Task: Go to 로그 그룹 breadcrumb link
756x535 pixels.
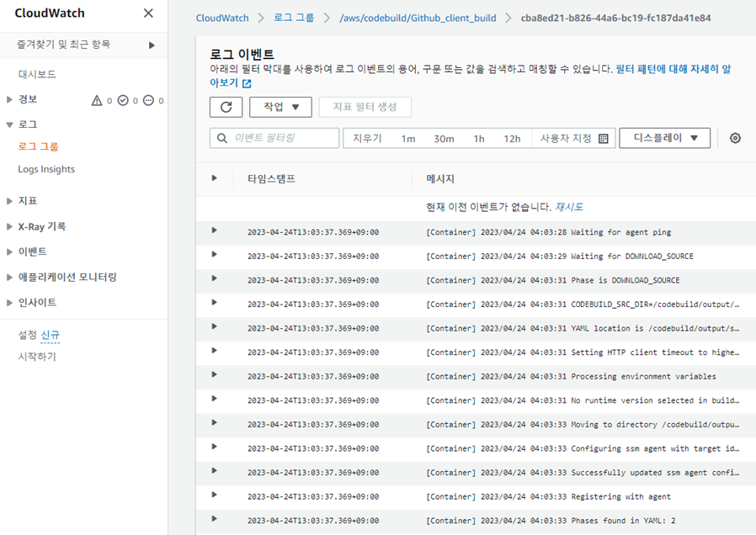Action: coord(294,18)
